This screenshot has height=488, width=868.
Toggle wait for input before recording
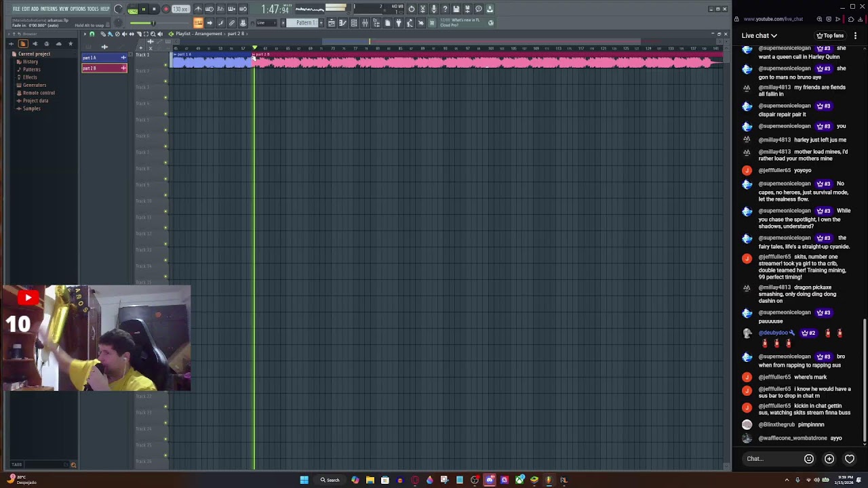tap(210, 9)
